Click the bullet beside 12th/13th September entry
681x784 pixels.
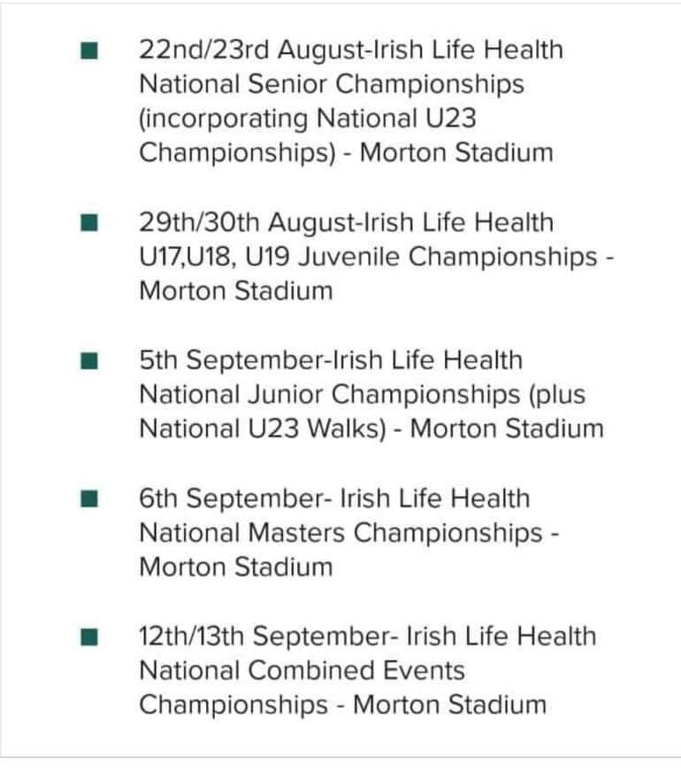[x=89, y=637]
